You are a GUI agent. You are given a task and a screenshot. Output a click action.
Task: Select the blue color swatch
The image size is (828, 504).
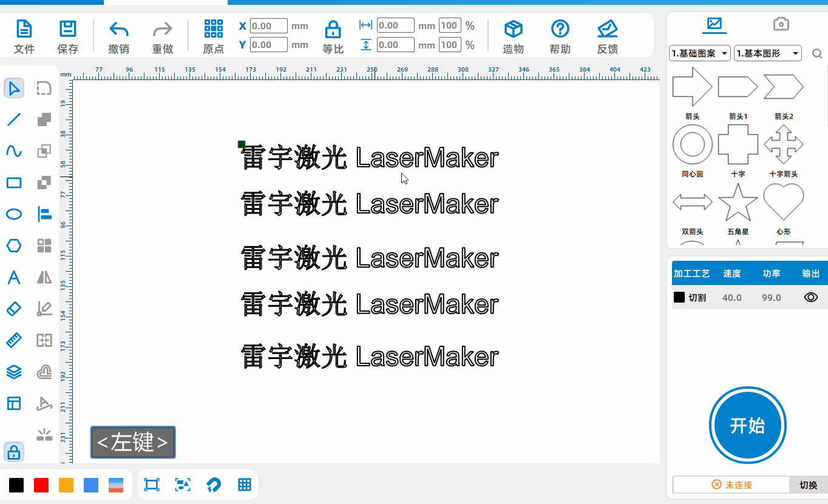pos(91,485)
